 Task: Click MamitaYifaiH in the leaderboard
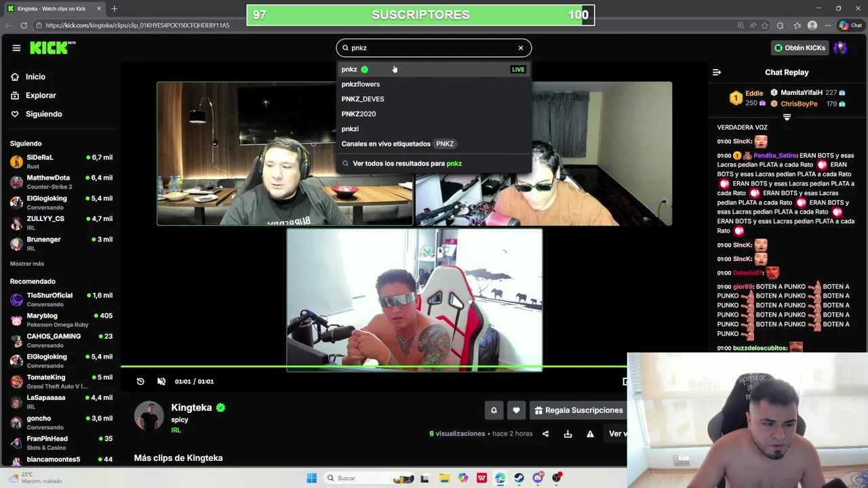802,92
